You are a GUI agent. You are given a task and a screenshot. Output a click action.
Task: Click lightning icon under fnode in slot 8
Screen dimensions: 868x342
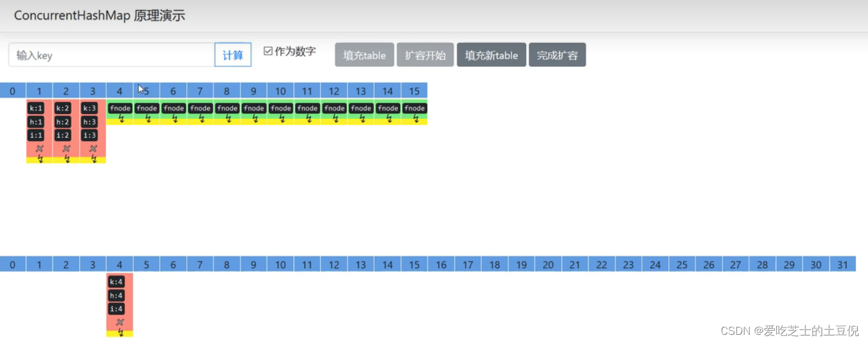(x=228, y=119)
